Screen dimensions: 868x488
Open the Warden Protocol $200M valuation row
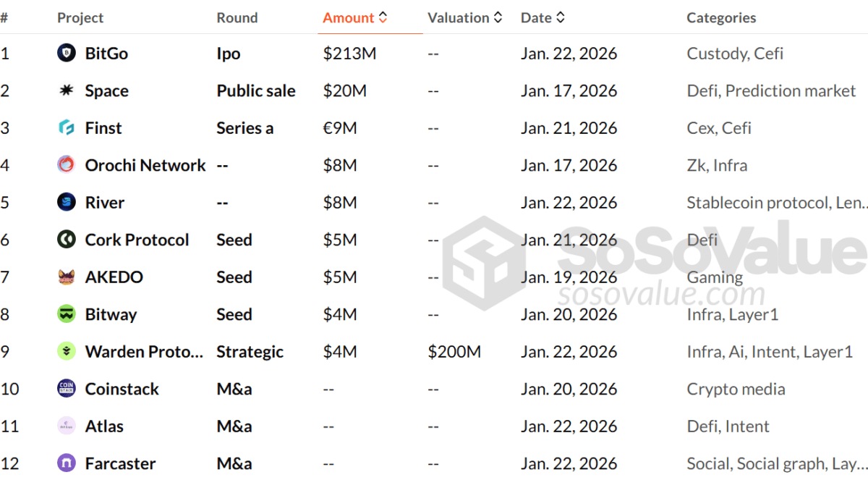click(x=454, y=352)
